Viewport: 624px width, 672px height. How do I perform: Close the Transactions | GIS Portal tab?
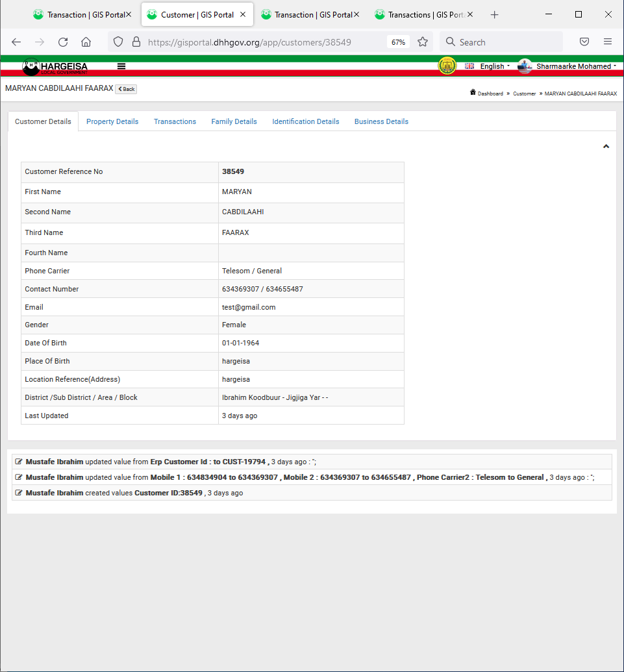470,14
